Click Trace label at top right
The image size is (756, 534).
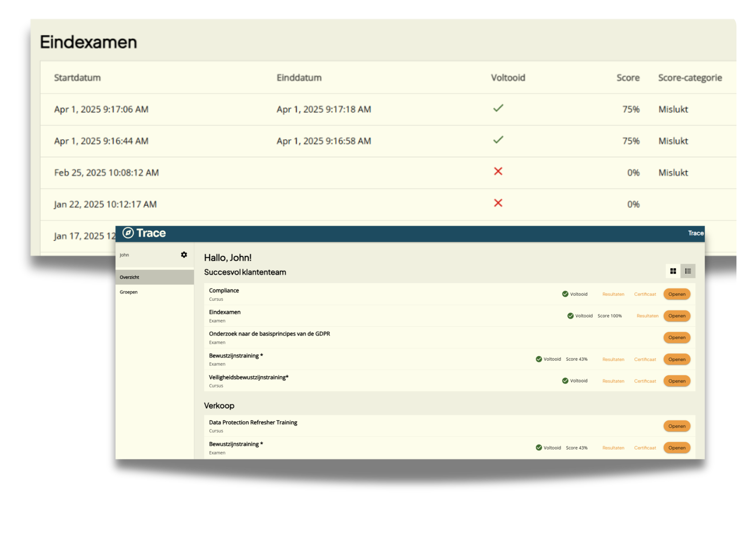[x=695, y=233]
